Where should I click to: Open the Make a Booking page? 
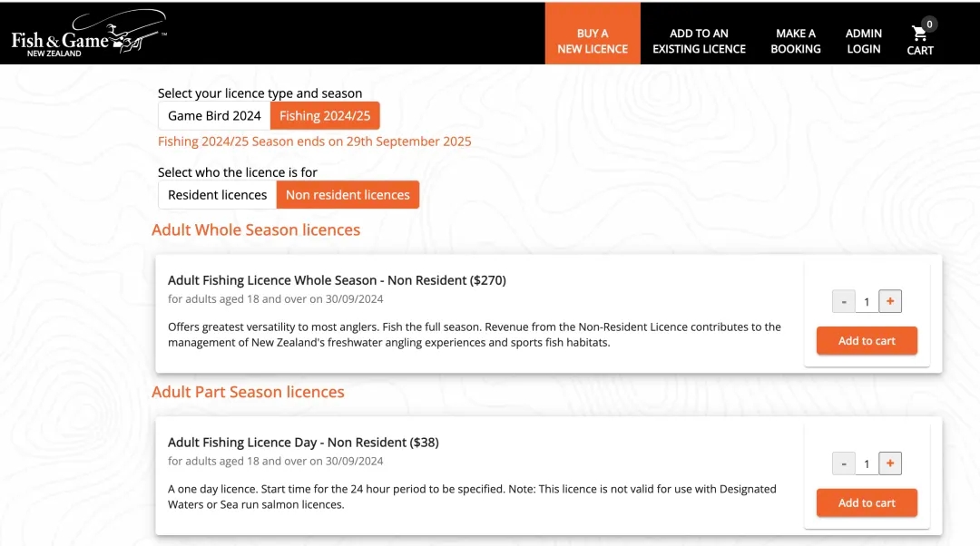795,41
